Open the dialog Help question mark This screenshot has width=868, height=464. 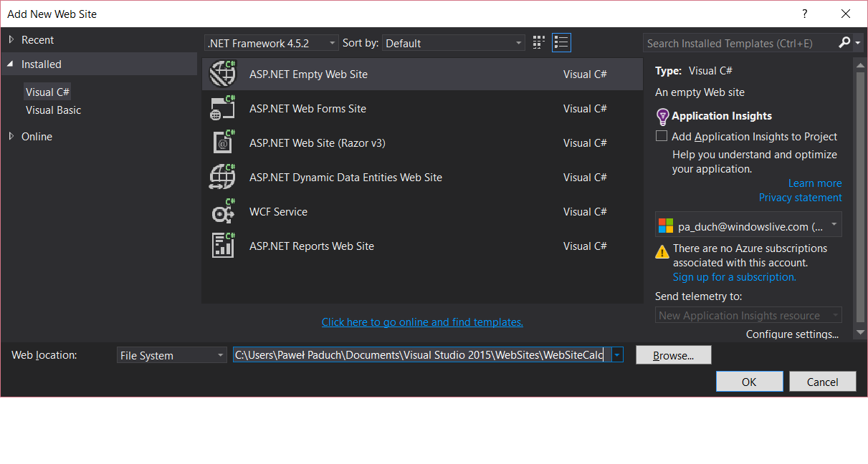tap(805, 14)
